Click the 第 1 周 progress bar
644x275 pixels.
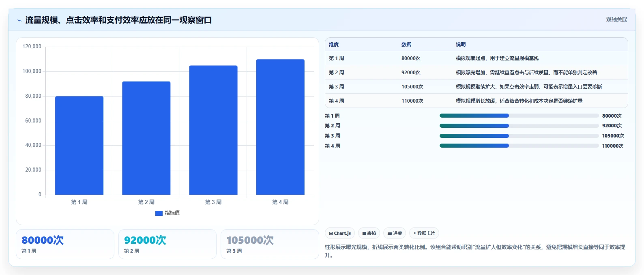(x=519, y=116)
